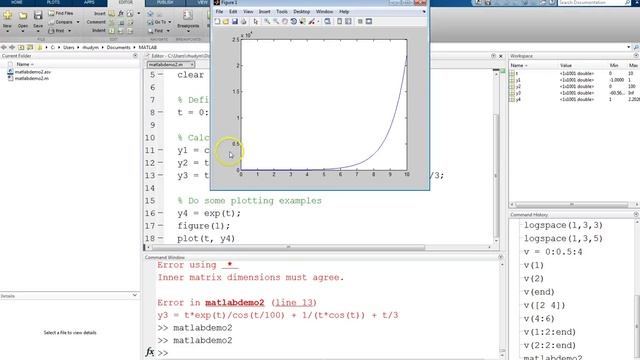Click the Insert function fx icon
This screenshot has width=640, height=360.
pyautogui.click(x=121, y=13)
